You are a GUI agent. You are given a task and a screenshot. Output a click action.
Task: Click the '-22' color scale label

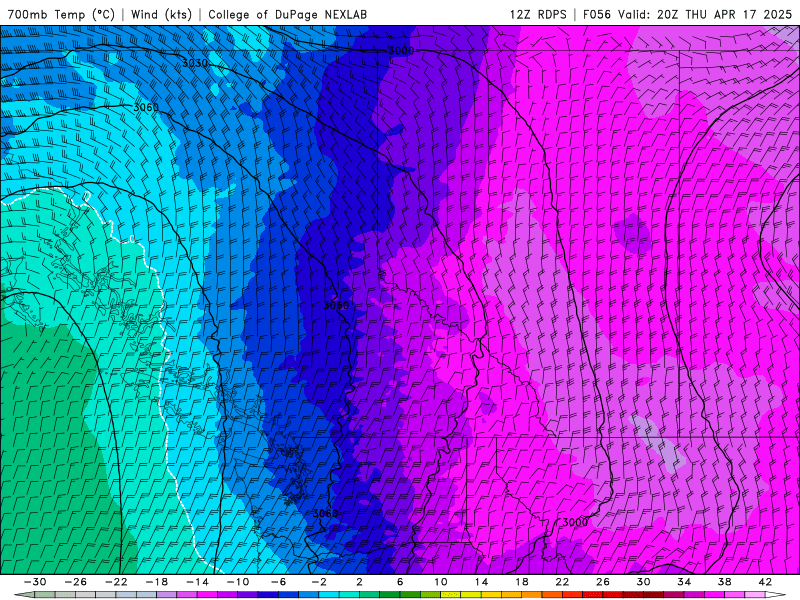tap(116, 582)
